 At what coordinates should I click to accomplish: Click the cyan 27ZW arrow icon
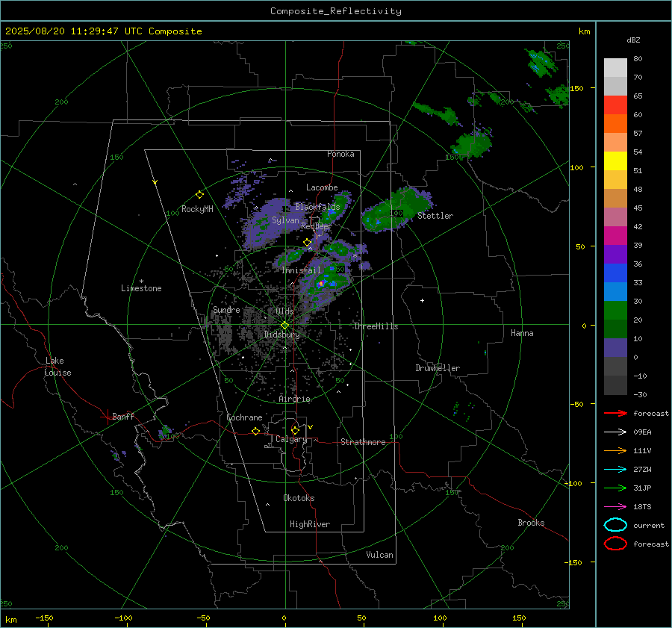coord(615,470)
